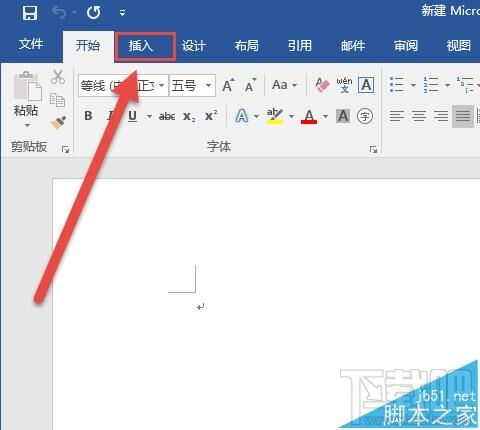Click the Save icon in quick access toolbar
This screenshot has height=430, width=480.
[x=30, y=13]
